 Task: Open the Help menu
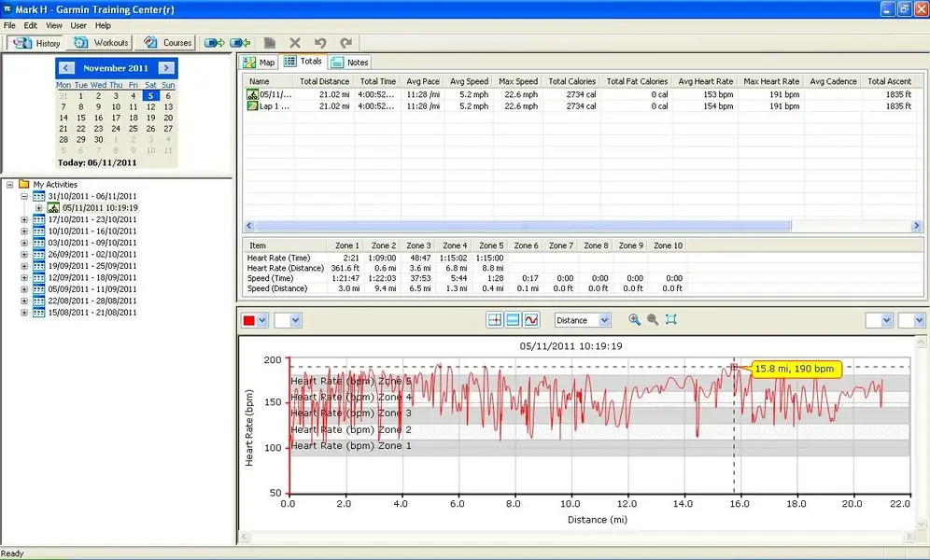[103, 25]
